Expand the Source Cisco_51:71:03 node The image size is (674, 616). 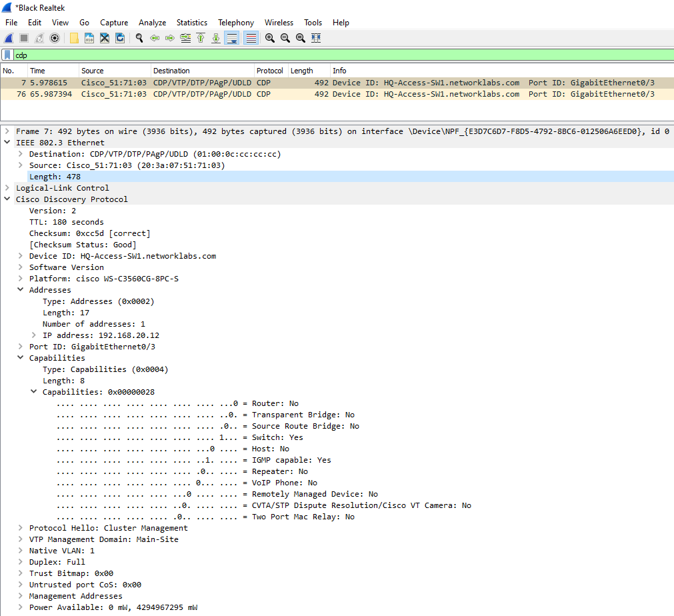[20, 165]
